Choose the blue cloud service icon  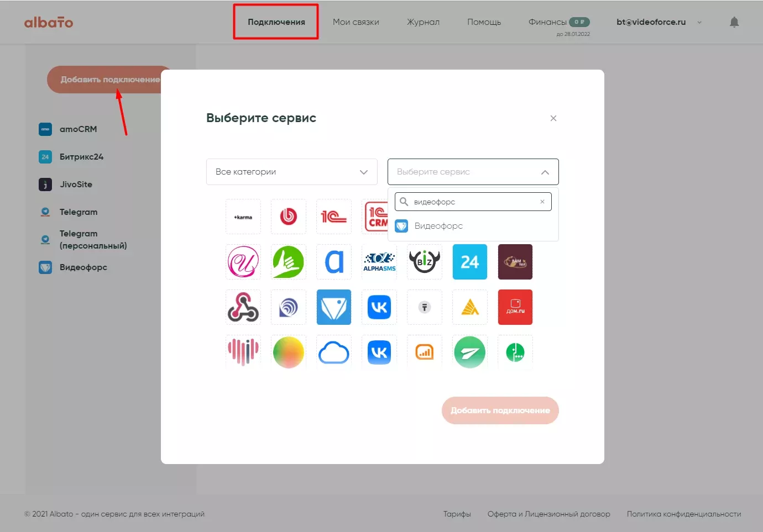(x=334, y=352)
